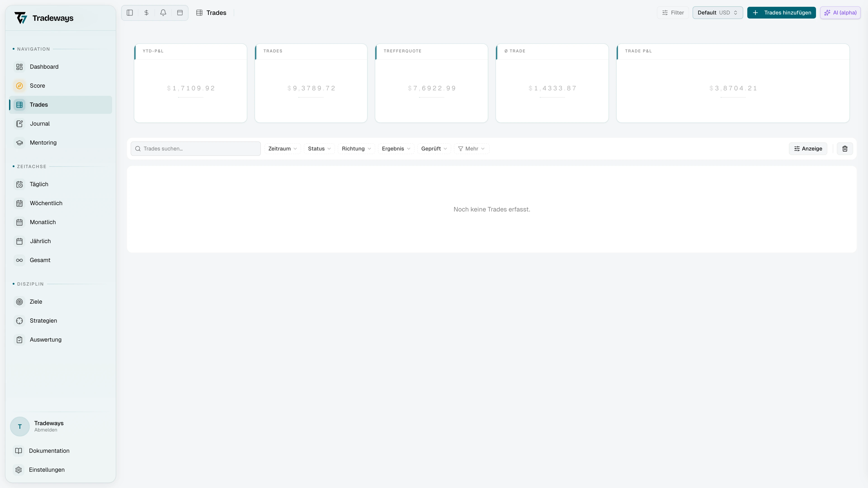Click the Journal notebook icon
Viewport: 868px width, 488px height.
(19, 124)
